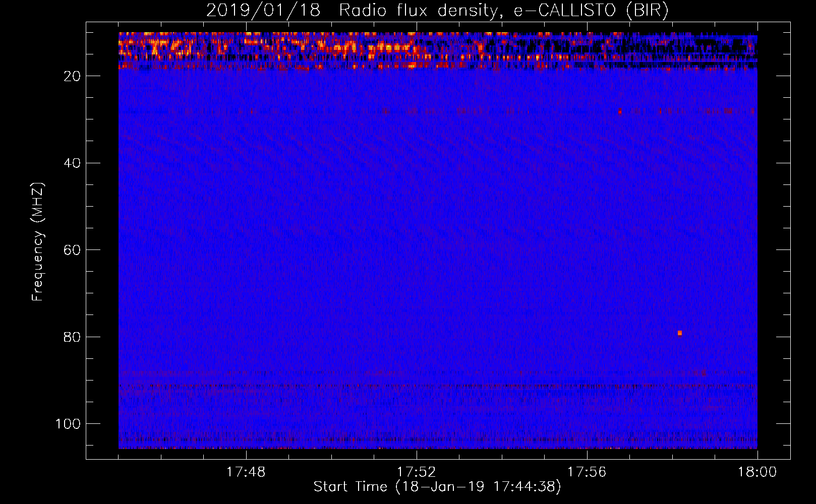The image size is (816, 504).
Task: Click the 'Frequency (MHZ)' y-axis label
Action: 38,241
